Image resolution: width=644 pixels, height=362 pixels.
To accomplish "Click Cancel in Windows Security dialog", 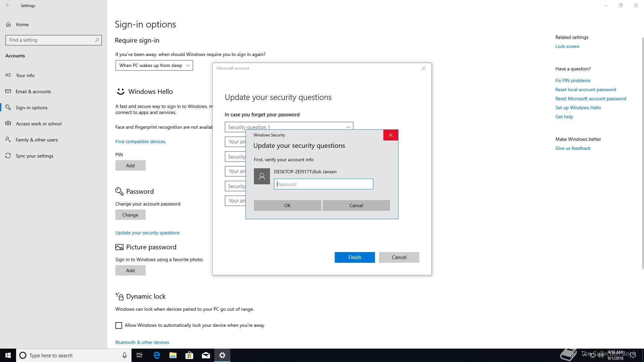I will pyautogui.click(x=356, y=205).
